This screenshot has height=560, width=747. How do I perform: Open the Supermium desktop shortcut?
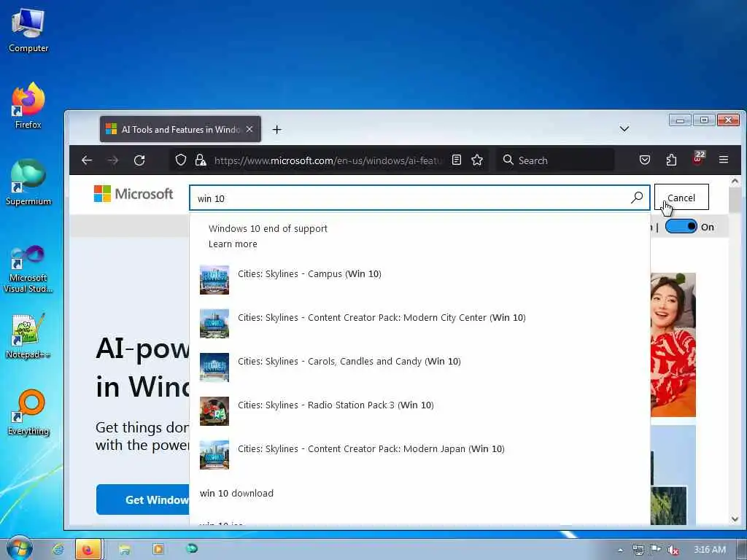pyautogui.click(x=28, y=182)
